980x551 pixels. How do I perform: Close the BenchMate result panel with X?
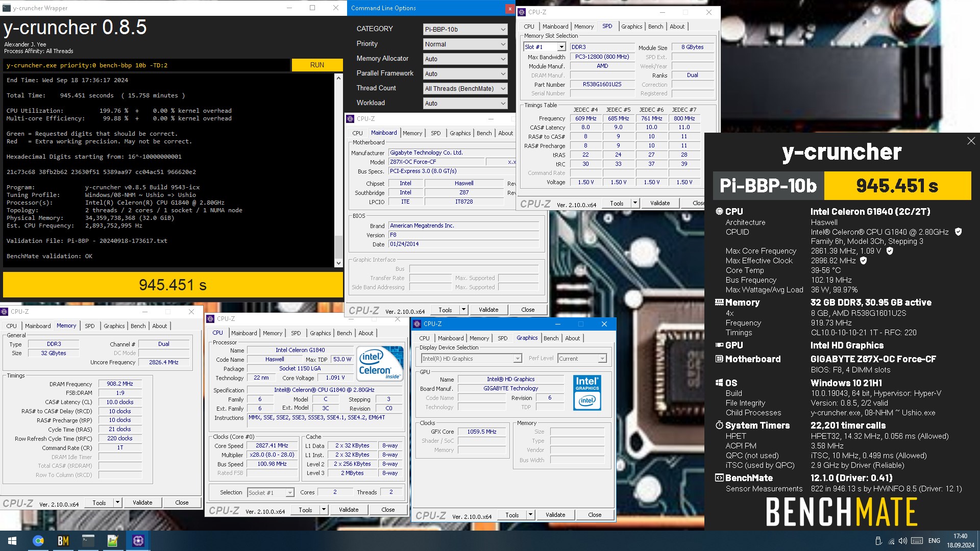(x=971, y=141)
